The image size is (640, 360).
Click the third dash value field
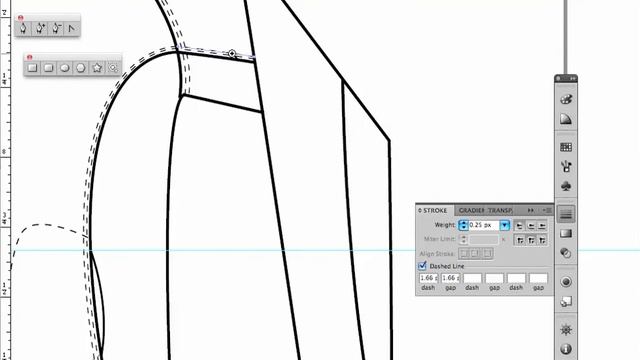(x=516, y=278)
